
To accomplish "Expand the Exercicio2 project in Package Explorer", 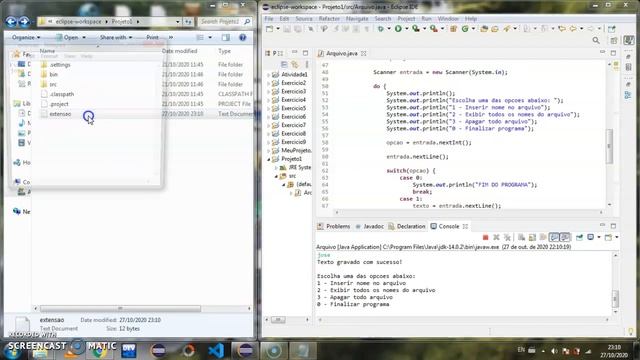I will (269, 83).
